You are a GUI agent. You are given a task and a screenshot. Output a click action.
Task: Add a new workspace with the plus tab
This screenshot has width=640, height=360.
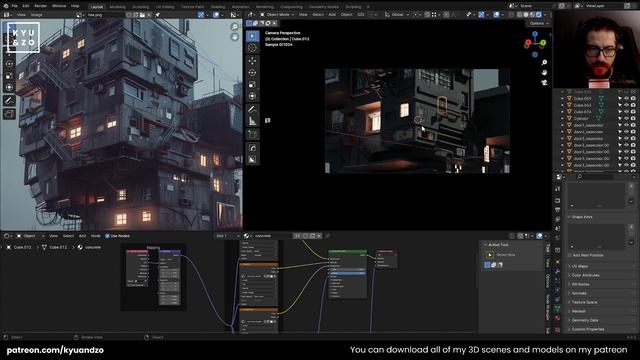368,7
